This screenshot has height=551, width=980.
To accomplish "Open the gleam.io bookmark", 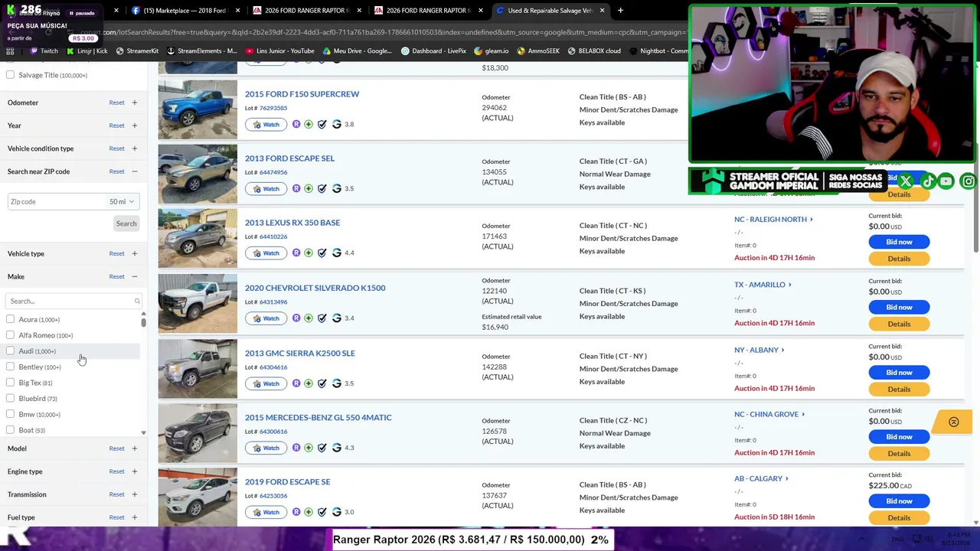I will 491,51.
